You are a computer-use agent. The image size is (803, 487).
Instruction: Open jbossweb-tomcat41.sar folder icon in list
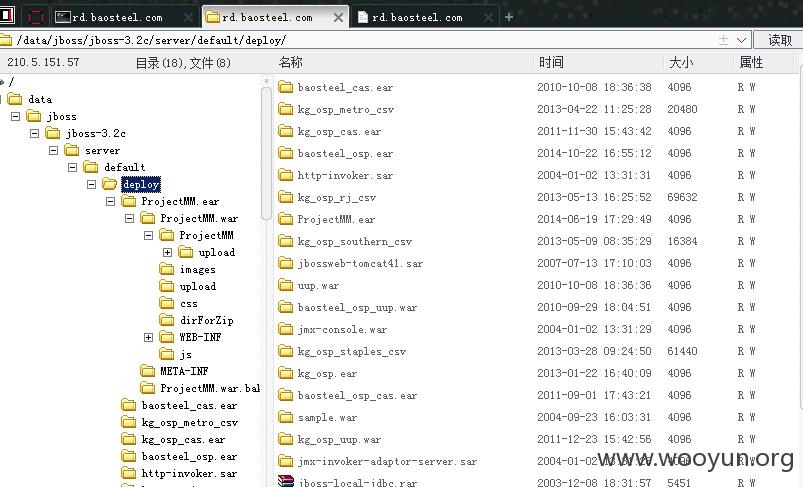click(x=285, y=263)
